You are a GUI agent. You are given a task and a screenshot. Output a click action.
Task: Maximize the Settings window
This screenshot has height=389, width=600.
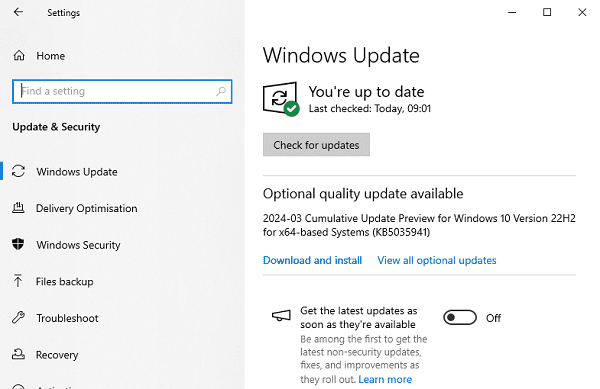(547, 12)
